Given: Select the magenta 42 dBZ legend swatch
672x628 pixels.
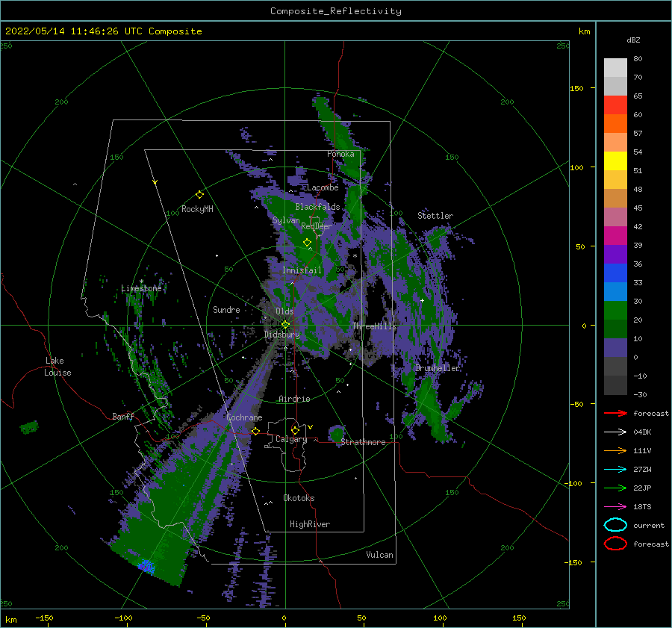Looking at the screenshot, I should [615, 236].
